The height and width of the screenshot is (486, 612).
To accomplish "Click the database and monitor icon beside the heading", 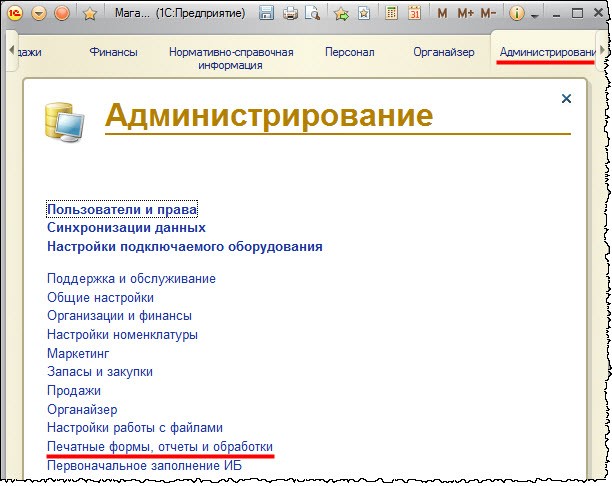I will click(x=64, y=121).
